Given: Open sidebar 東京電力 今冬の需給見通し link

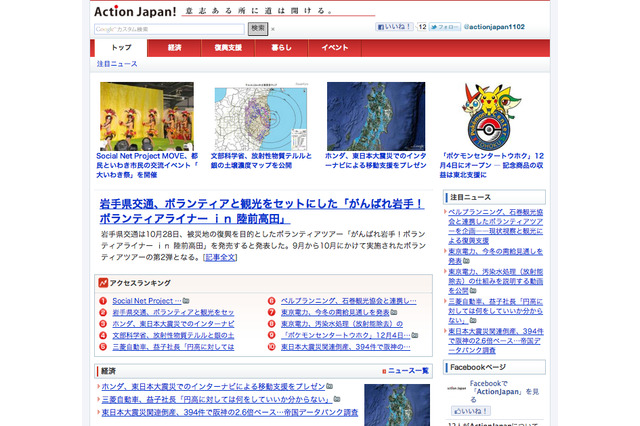Looking at the screenshot, I should 496,256.
